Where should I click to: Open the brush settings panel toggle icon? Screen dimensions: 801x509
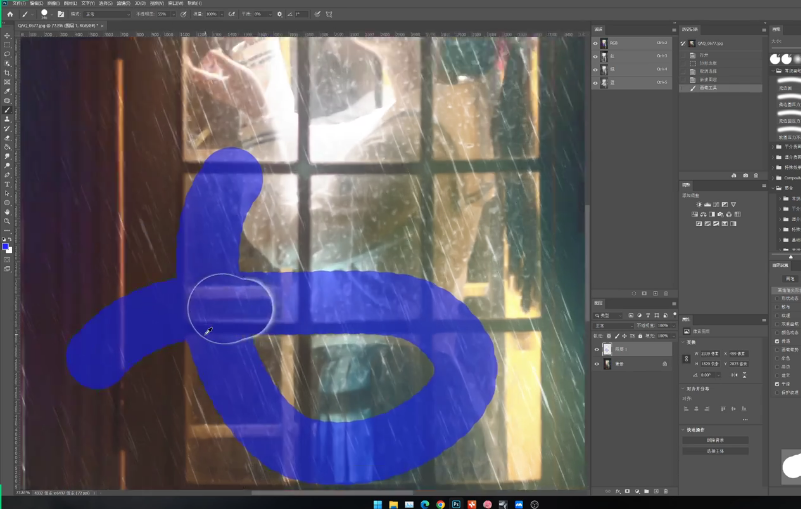pyautogui.click(x=61, y=14)
